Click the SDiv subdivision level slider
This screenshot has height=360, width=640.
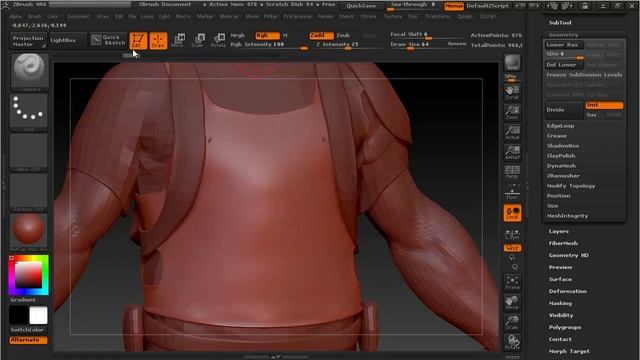tap(564, 54)
